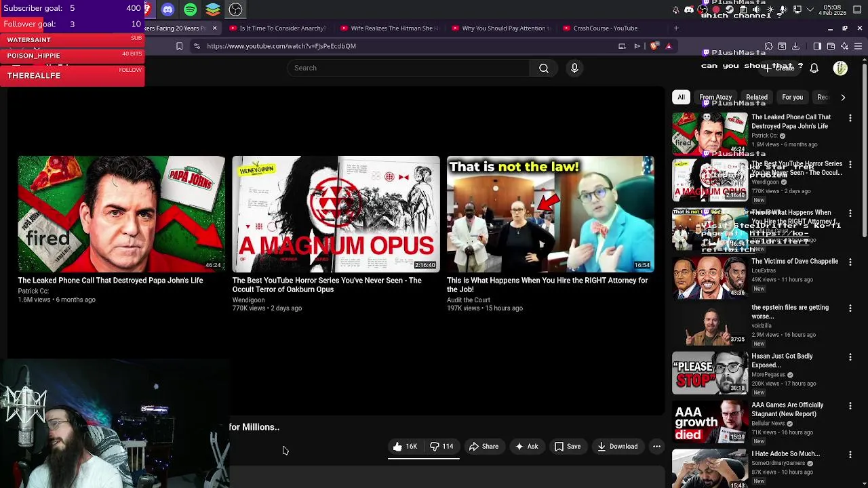Open browser downloads arrow icon

[x=795, y=46]
